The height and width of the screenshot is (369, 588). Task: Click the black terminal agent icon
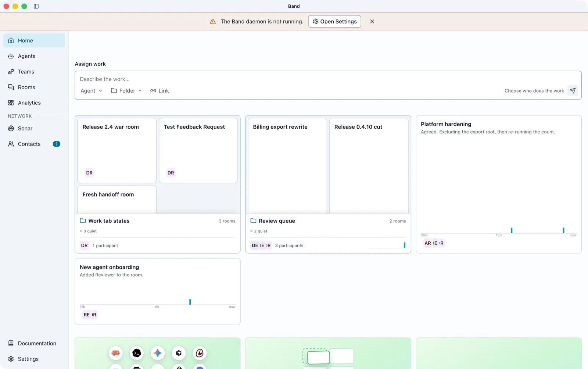[x=137, y=353]
